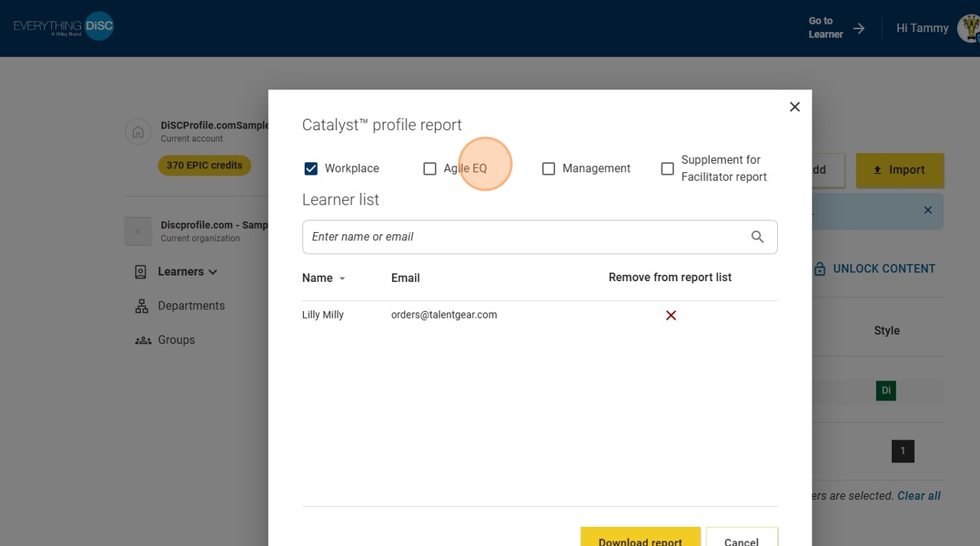Screen dimensions: 980x546
Task: Open Groups in the sidebar
Action: click(x=176, y=340)
